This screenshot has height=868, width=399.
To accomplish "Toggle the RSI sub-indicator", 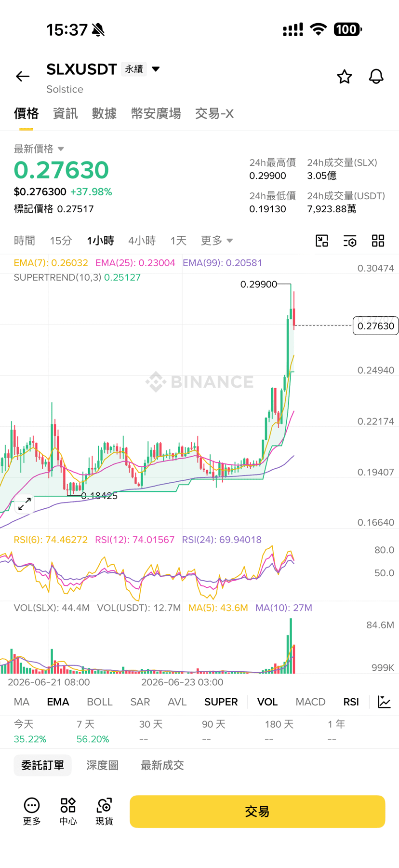I will pyautogui.click(x=351, y=702).
